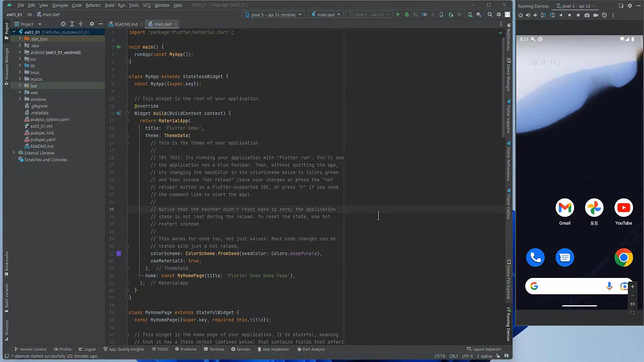
Task: Take an emulator screenshot using the camera icon
Action: pyautogui.click(x=587, y=15)
